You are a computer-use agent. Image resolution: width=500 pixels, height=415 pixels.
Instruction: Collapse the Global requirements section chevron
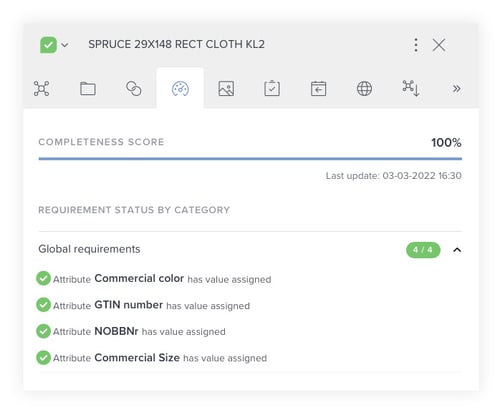coord(457,250)
